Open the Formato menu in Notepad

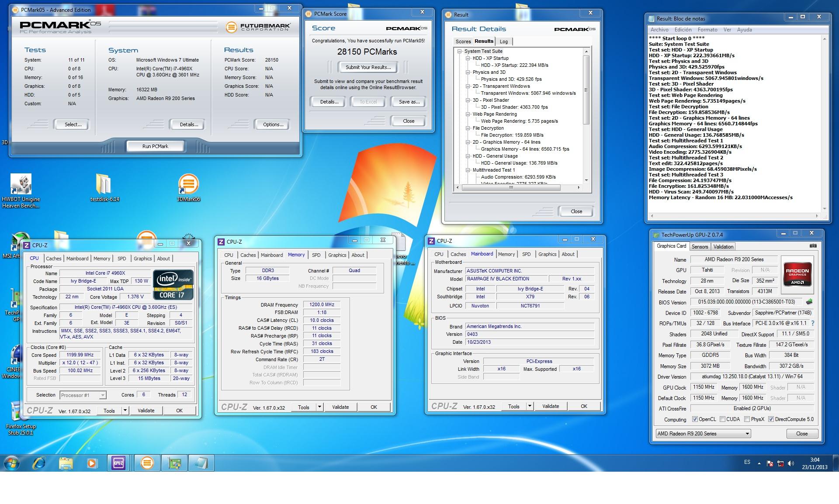pyautogui.click(x=707, y=30)
